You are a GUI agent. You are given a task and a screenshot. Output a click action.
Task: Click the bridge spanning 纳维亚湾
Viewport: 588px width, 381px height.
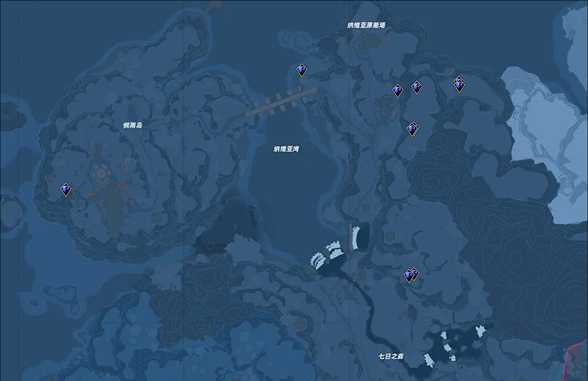point(281,102)
